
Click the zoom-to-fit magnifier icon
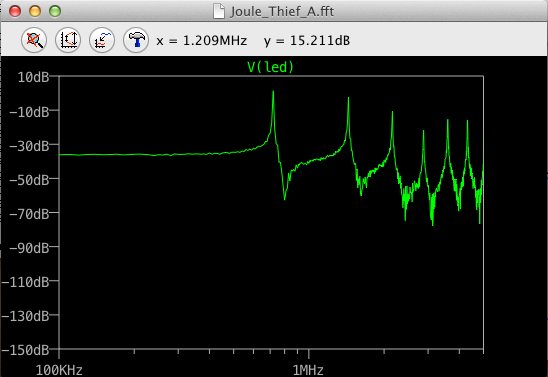[34, 40]
